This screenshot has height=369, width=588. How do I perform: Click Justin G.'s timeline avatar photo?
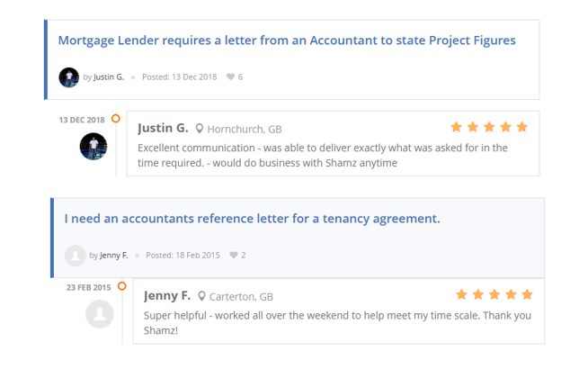(94, 146)
